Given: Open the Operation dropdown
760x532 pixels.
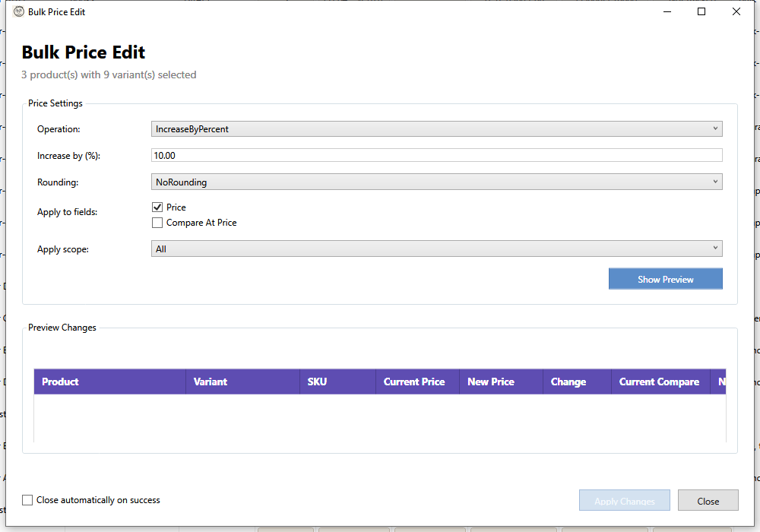Looking at the screenshot, I should (436, 129).
